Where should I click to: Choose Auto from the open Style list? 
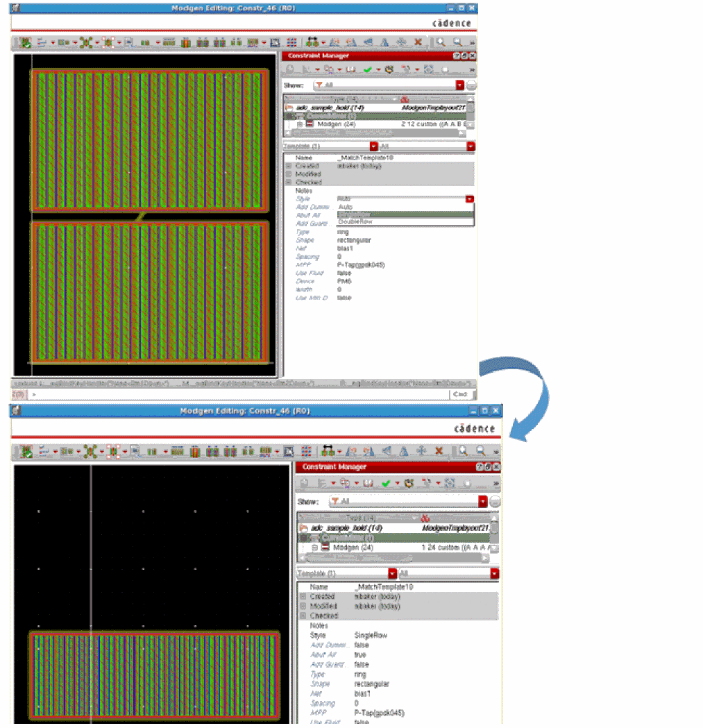pos(405,207)
